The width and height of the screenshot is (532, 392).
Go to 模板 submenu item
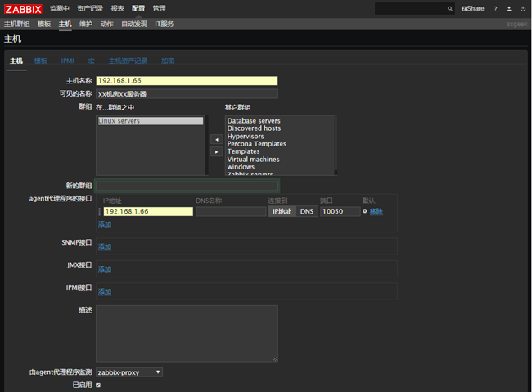(x=44, y=24)
